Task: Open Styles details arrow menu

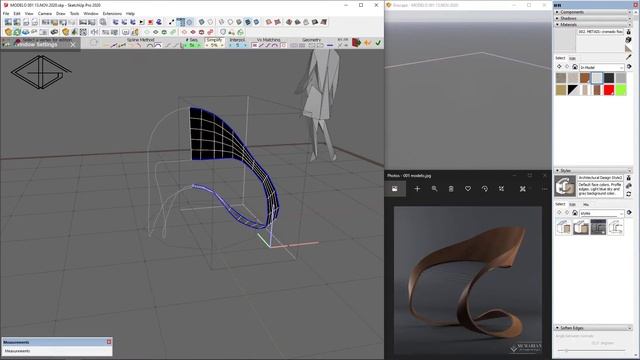Action: (629, 213)
